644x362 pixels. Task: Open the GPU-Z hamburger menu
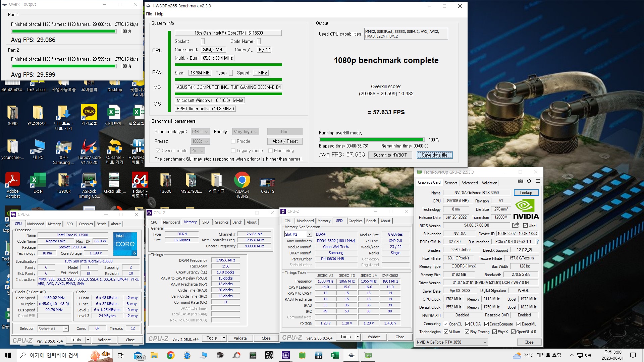coord(538,181)
